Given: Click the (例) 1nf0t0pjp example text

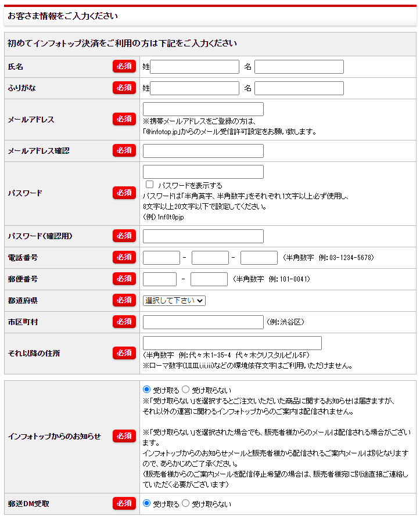Looking at the screenshot, I should tap(163, 217).
